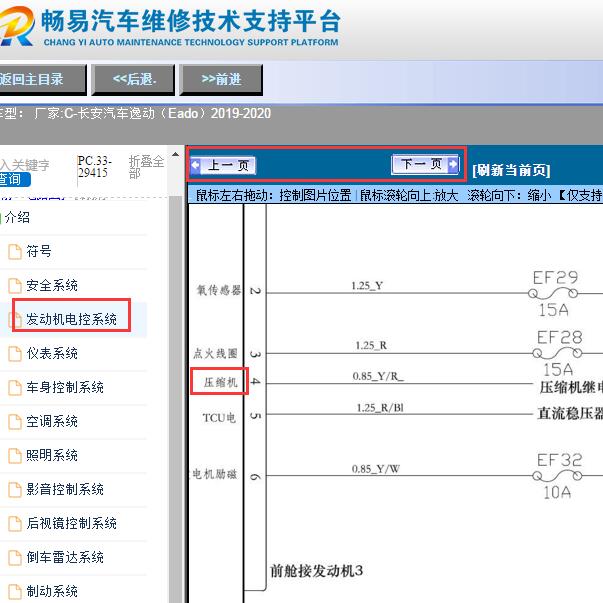The image size is (603, 603).
Task: Click the 1.25_R wire label
Action: pos(371,345)
